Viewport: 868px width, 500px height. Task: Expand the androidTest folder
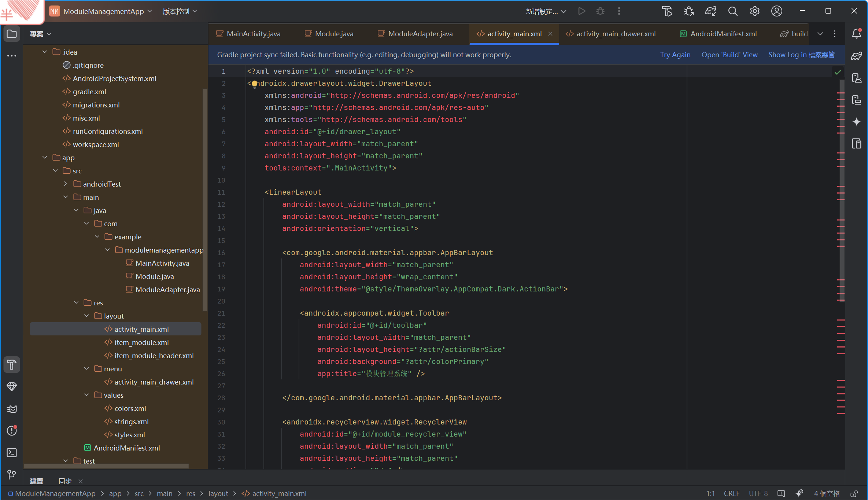tap(66, 184)
